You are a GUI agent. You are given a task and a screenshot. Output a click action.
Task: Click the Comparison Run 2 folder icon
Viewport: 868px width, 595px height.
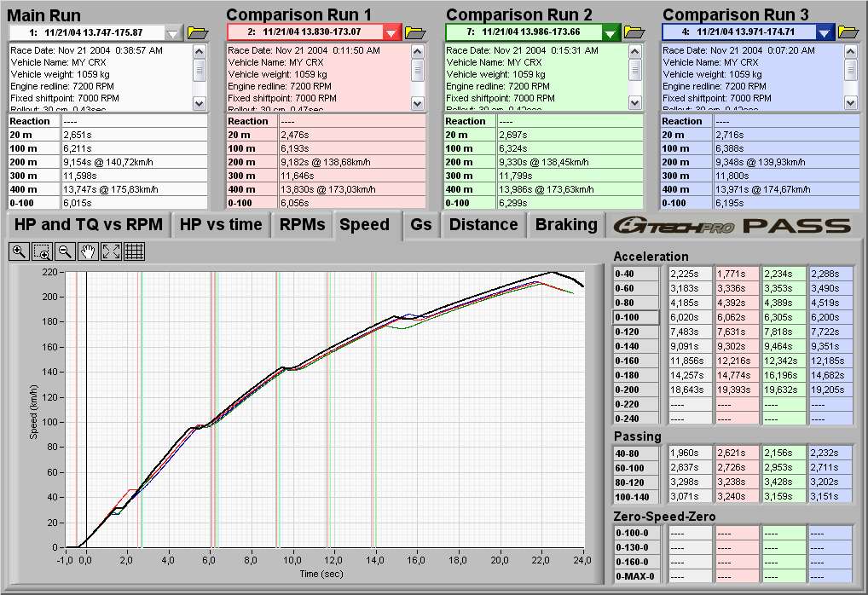click(x=634, y=32)
